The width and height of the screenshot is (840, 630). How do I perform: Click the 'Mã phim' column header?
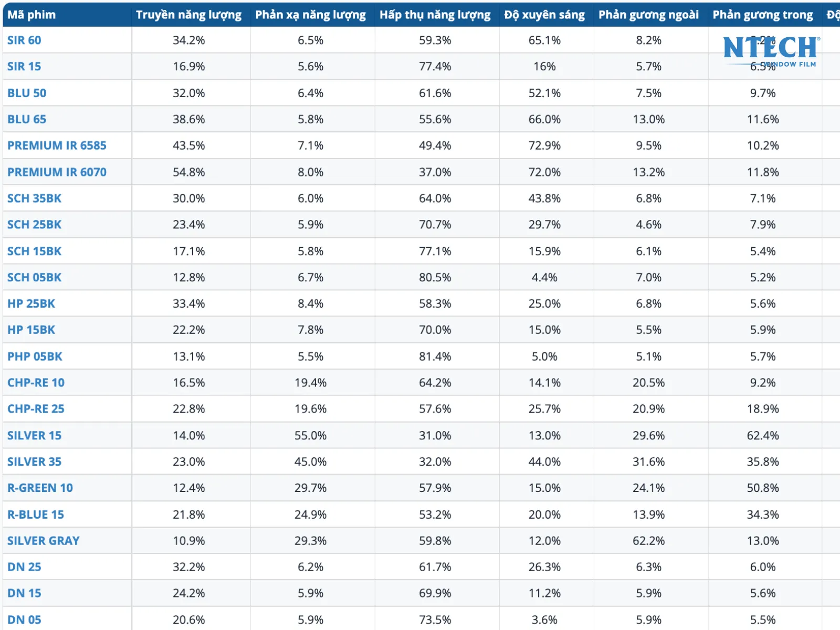tap(31, 15)
